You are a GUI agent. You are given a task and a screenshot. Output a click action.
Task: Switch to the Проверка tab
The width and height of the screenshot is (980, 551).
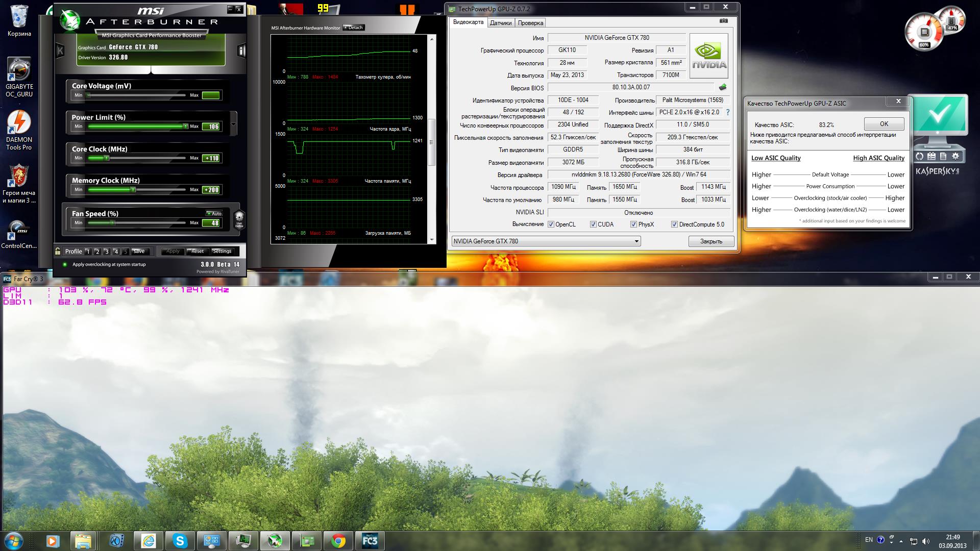tap(530, 23)
